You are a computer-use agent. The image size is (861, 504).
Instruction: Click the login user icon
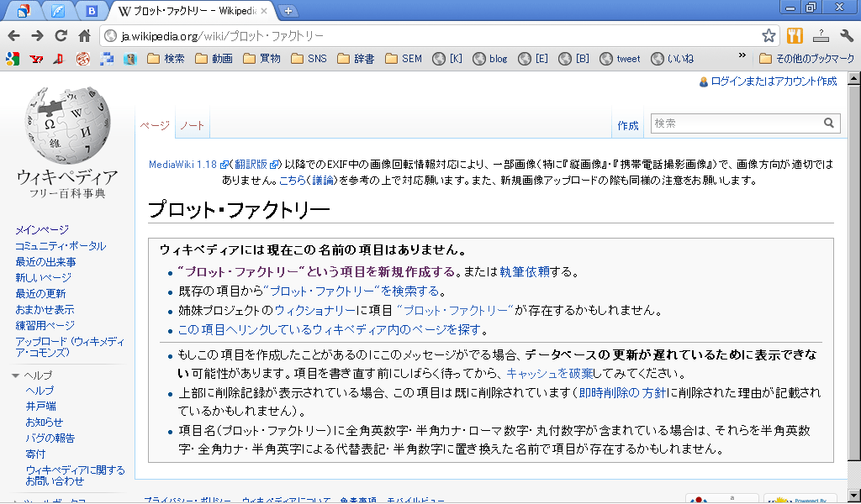coord(704,82)
